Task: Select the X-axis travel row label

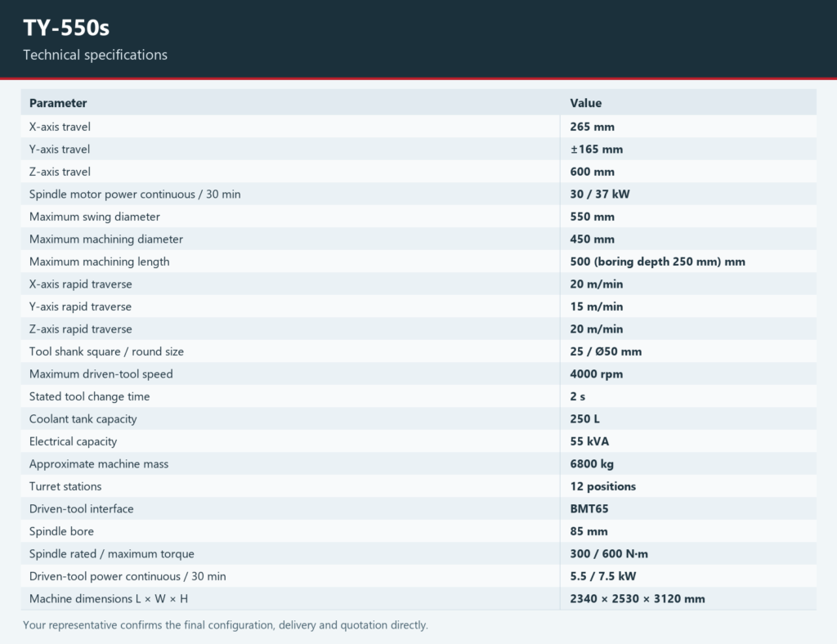Action: 60,127
